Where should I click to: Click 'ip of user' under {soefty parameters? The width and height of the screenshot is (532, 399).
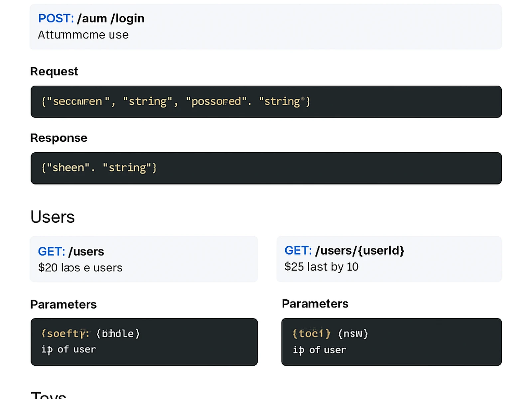(68, 349)
